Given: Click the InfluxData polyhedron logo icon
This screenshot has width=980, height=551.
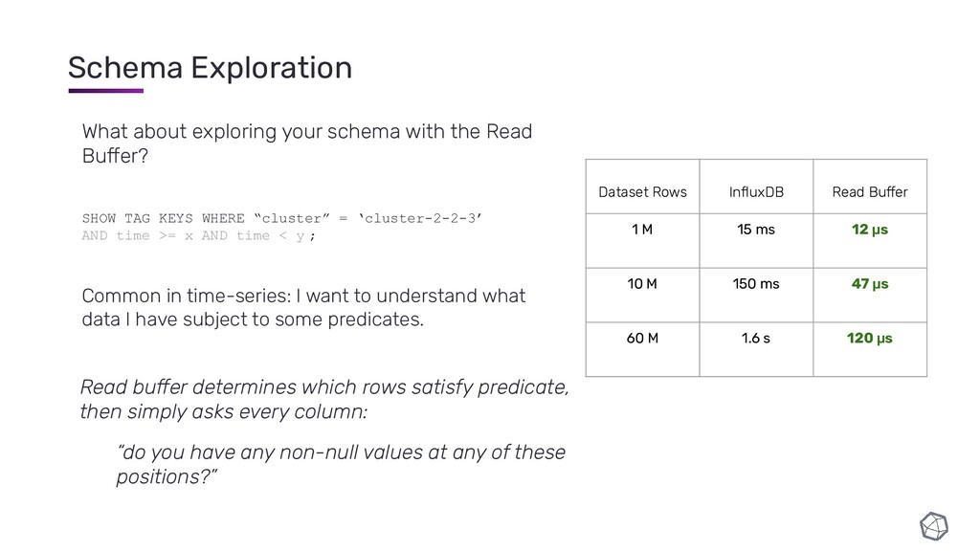Looking at the screenshot, I should (934, 526).
